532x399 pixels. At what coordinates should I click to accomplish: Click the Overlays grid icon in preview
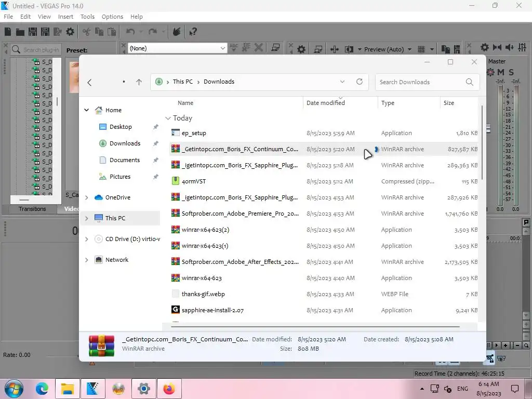[421, 49]
